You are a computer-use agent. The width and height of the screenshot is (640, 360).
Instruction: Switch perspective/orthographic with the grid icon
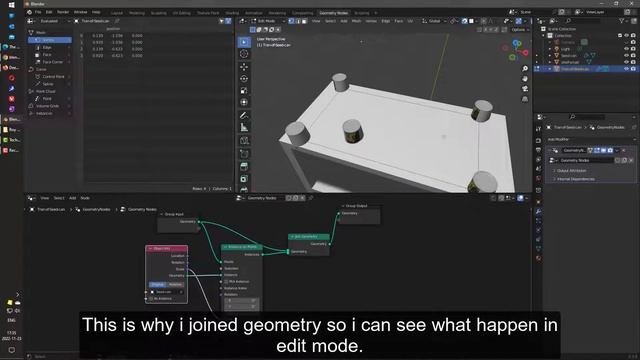pos(525,99)
